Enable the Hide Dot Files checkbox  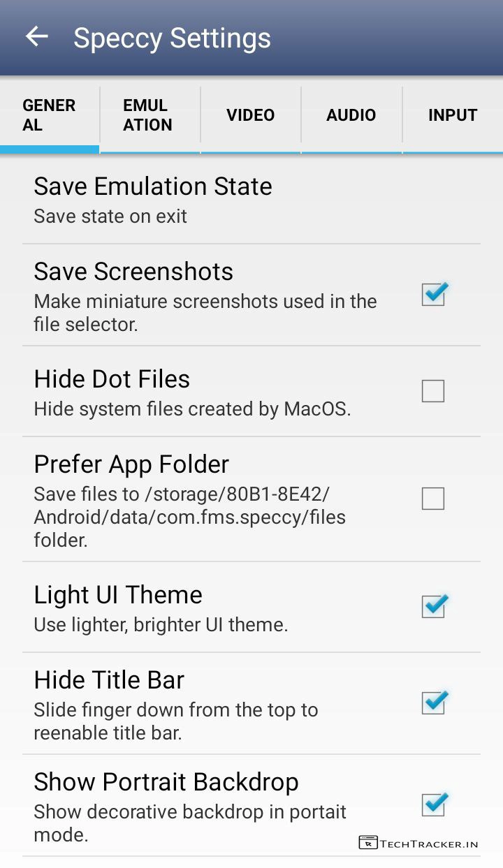tap(433, 391)
